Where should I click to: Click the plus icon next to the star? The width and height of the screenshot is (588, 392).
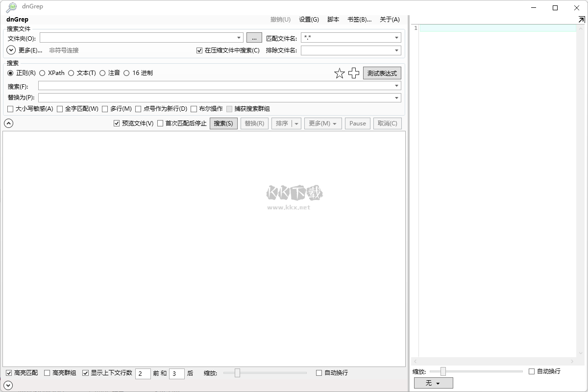point(354,73)
